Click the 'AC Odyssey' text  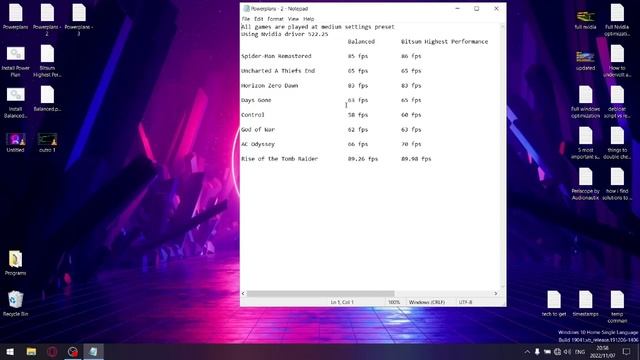(258, 144)
